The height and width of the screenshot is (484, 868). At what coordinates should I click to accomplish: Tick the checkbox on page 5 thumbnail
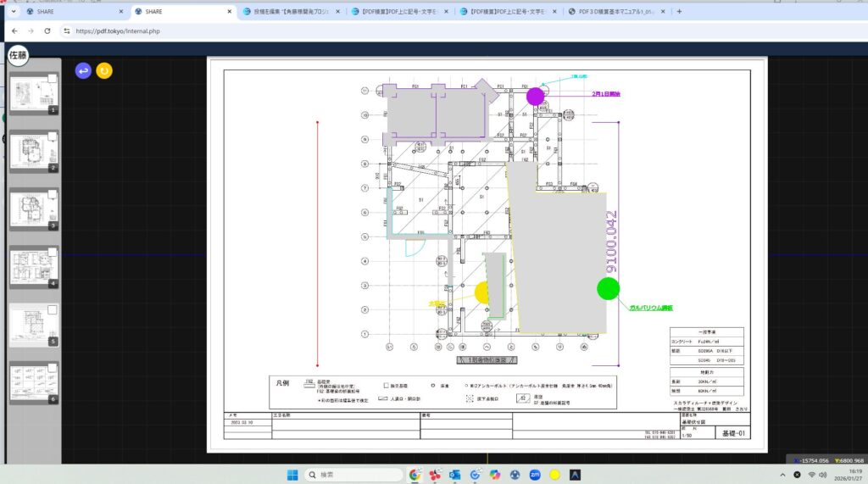tap(53, 310)
